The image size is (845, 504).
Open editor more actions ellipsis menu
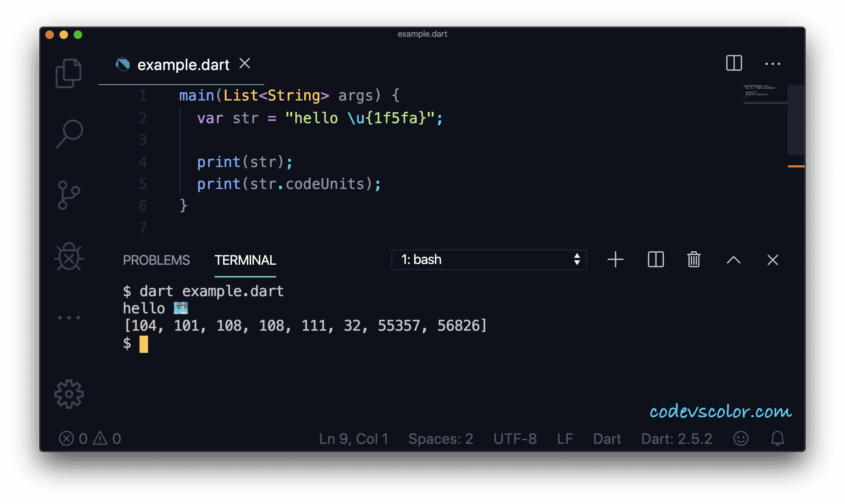coord(772,64)
